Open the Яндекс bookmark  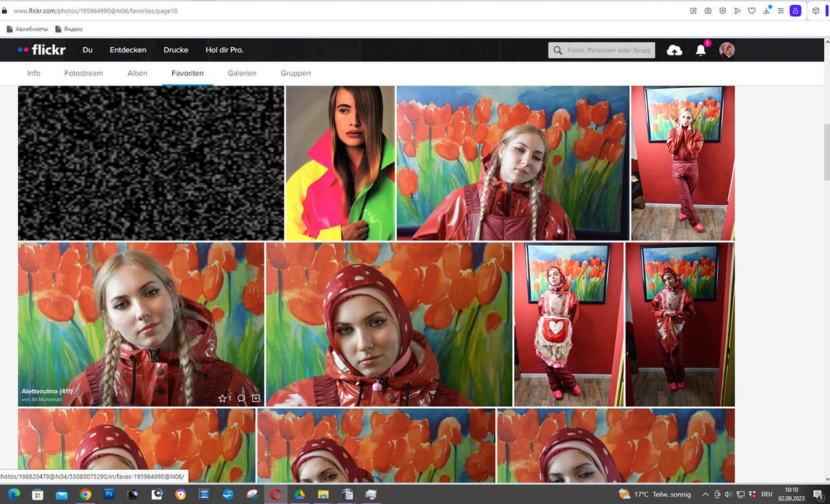pos(69,29)
